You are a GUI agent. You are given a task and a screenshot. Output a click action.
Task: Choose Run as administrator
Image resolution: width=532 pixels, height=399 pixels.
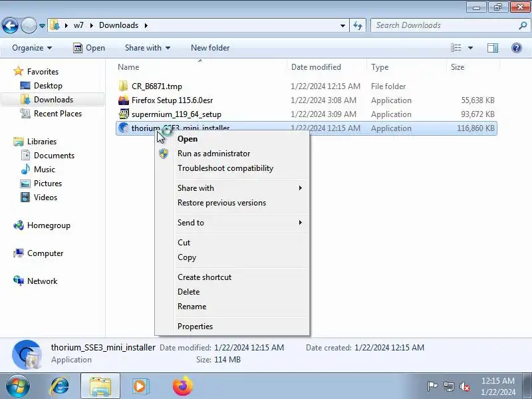[x=213, y=154]
